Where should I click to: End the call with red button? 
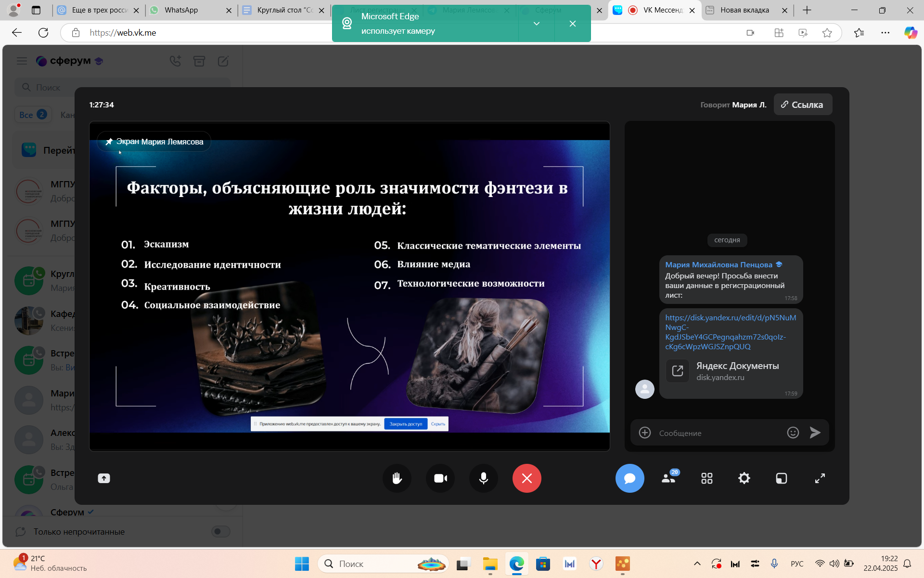(x=526, y=478)
